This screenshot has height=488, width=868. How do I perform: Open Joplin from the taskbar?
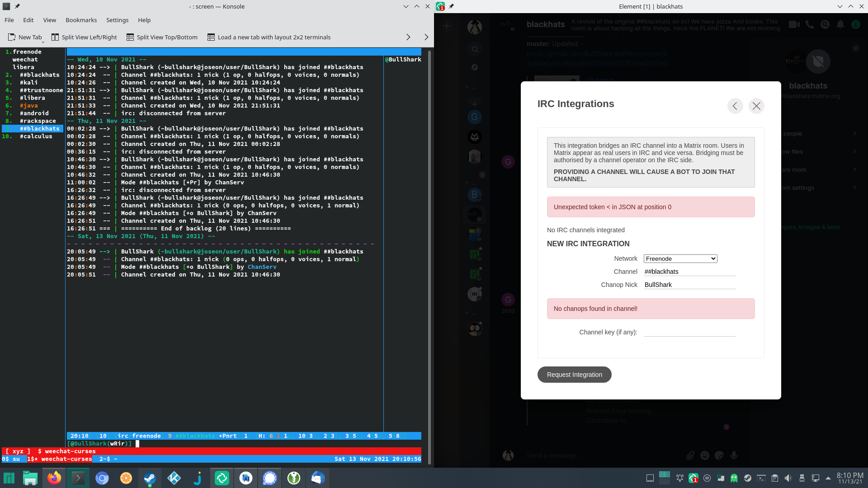click(198, 478)
